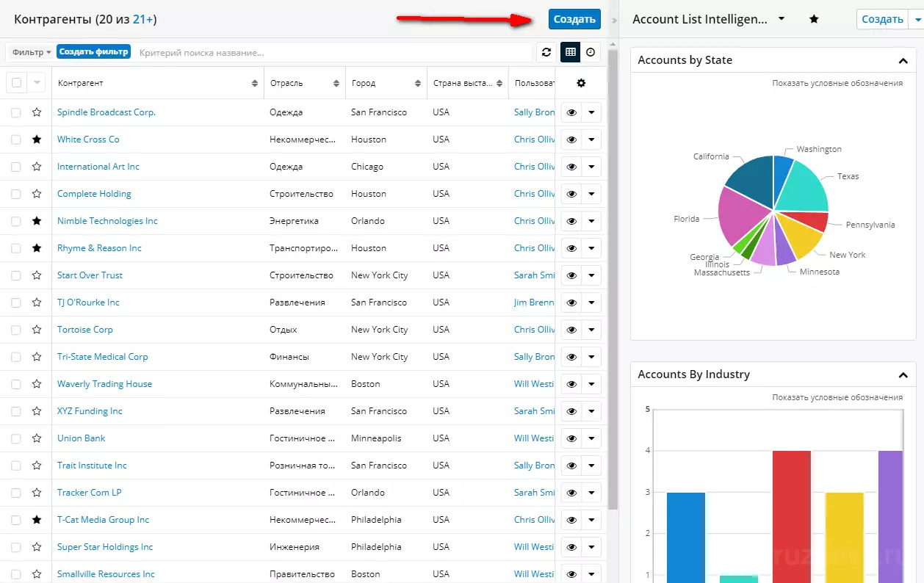The height and width of the screenshot is (583, 924).
Task: Open the Фильтр dropdown
Action: [32, 52]
